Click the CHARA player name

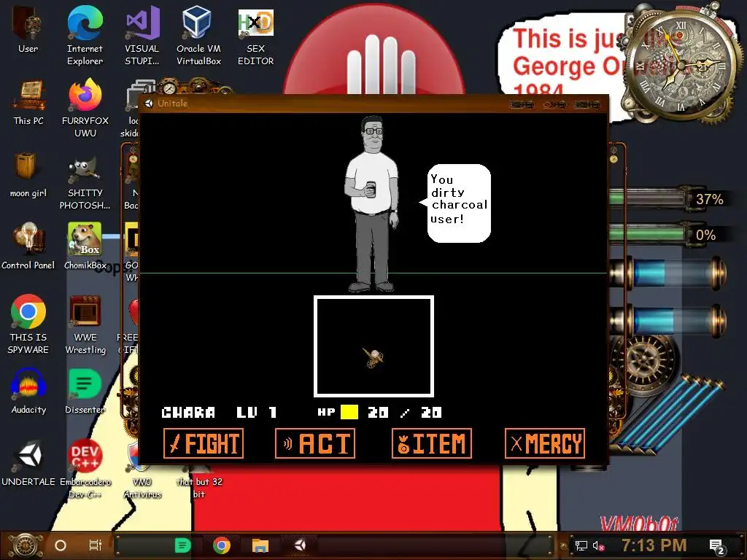(x=188, y=413)
